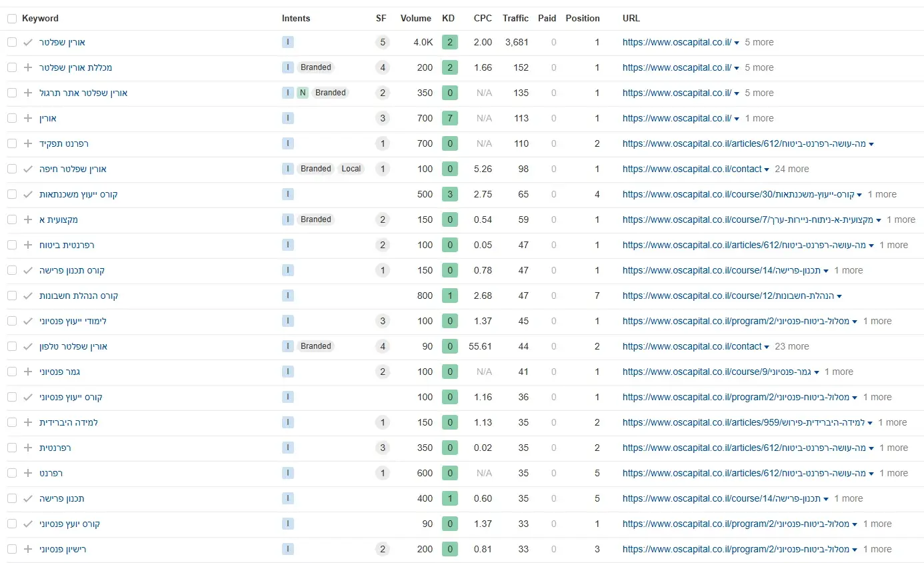Open contact URL dropdown arrow beside 24 more

pyautogui.click(x=767, y=169)
